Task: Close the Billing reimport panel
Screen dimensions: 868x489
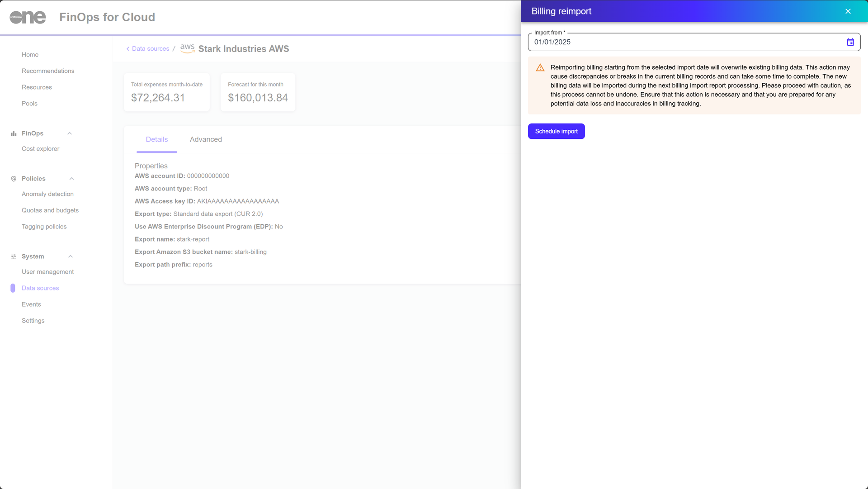Action: coord(848,11)
